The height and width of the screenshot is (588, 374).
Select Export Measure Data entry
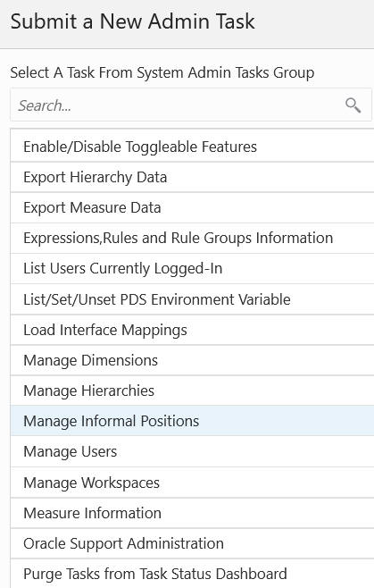pyautogui.click(x=192, y=207)
